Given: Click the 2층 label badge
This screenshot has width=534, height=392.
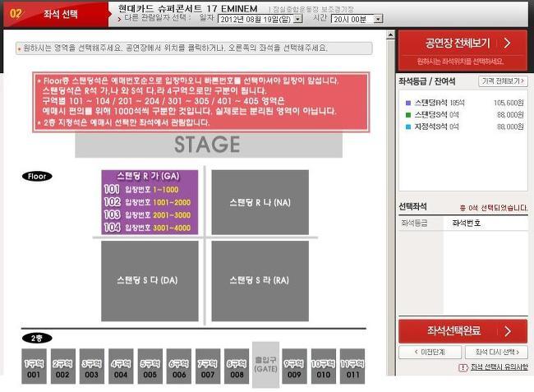Looking at the screenshot, I should click(37, 339).
